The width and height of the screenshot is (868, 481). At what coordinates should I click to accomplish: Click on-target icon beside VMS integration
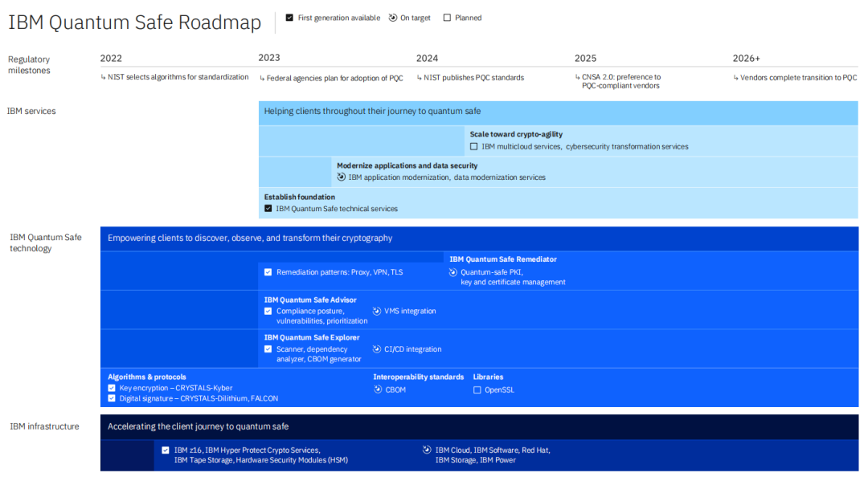coord(377,312)
